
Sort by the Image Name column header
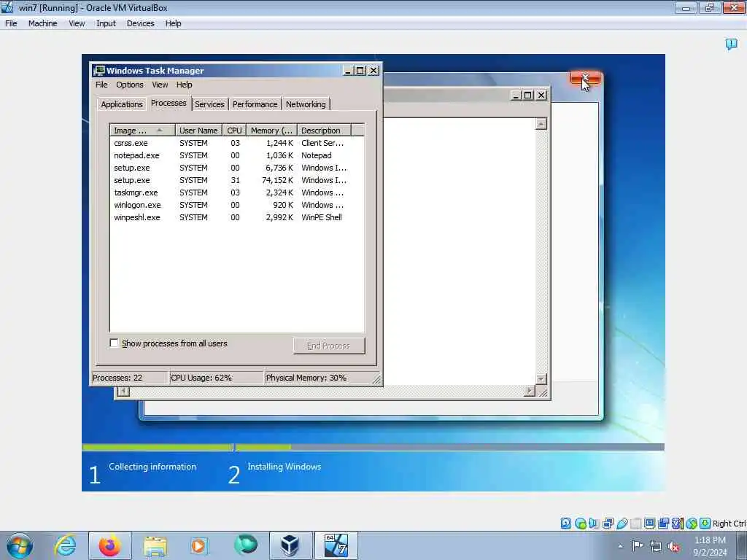point(142,131)
